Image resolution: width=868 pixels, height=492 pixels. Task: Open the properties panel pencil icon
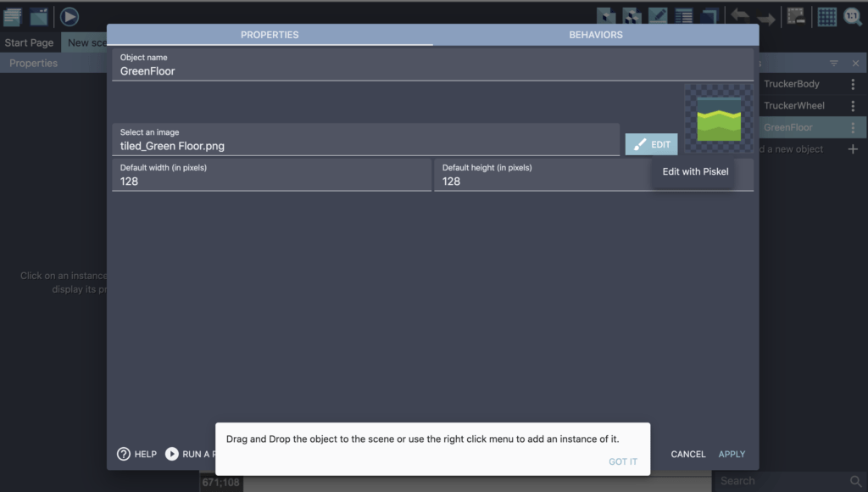(658, 16)
